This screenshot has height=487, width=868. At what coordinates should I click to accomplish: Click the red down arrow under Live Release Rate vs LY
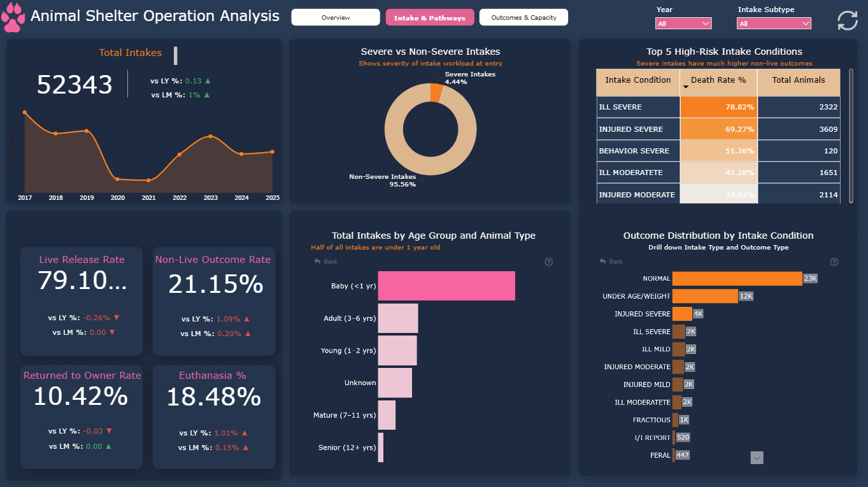point(116,317)
